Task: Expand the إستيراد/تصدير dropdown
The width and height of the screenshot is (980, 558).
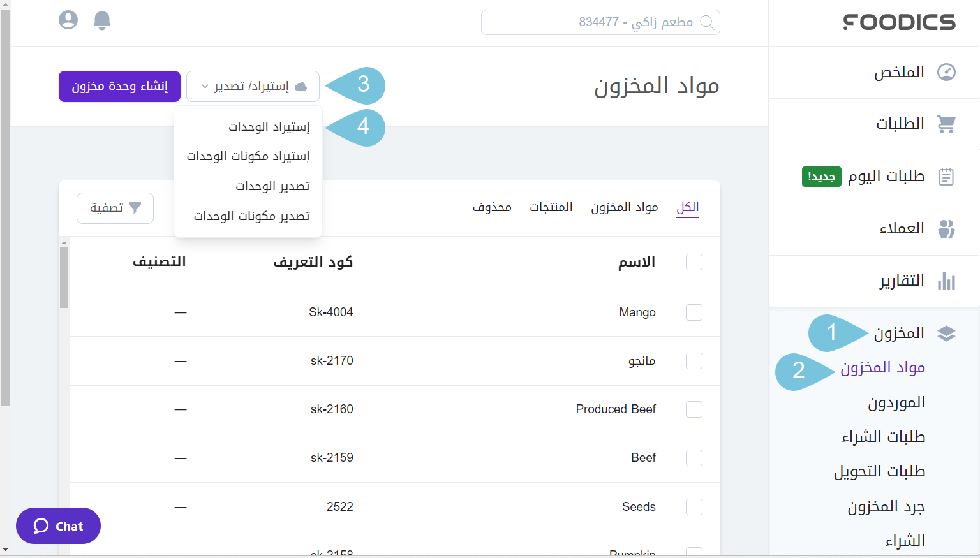Action: click(x=253, y=85)
